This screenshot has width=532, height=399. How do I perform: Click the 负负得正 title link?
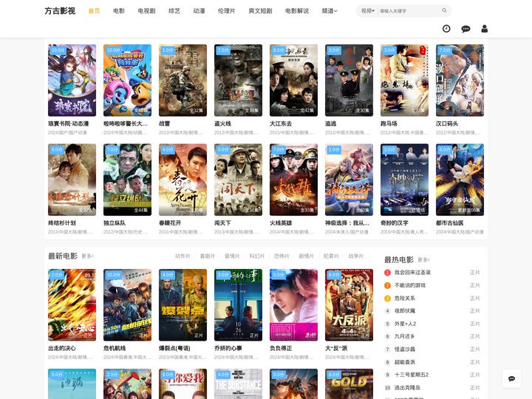click(x=281, y=349)
